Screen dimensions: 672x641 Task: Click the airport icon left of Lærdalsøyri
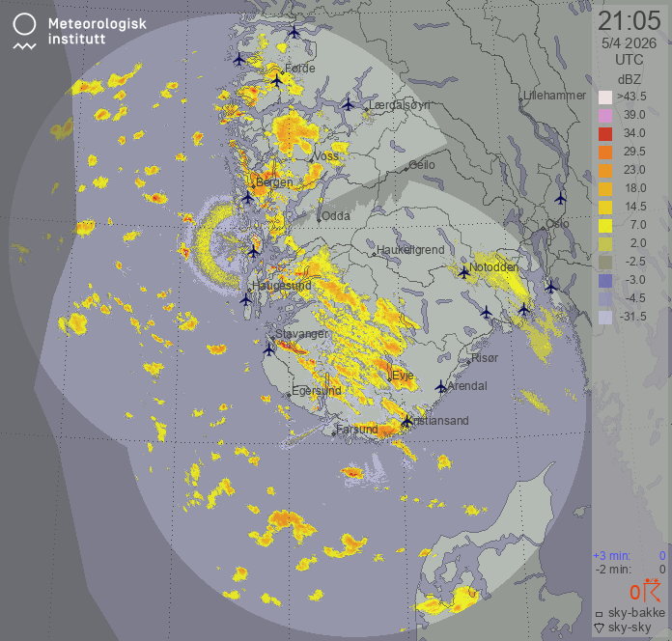(349, 104)
